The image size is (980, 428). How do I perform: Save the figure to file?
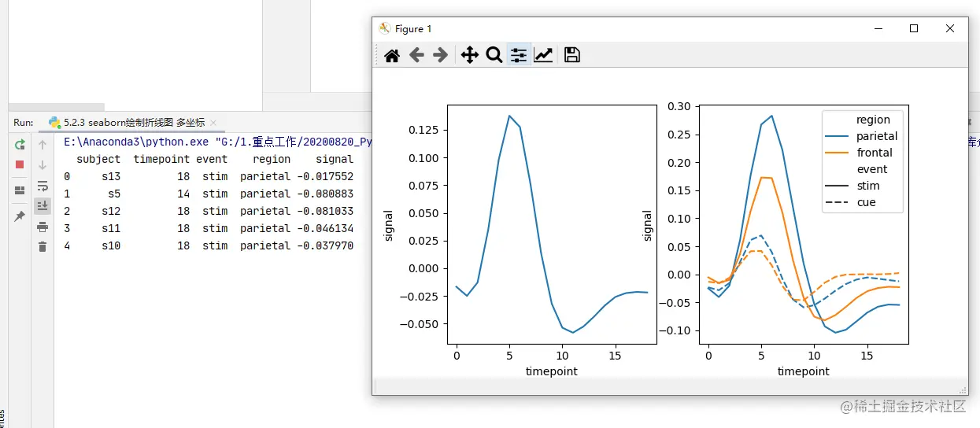pos(572,55)
